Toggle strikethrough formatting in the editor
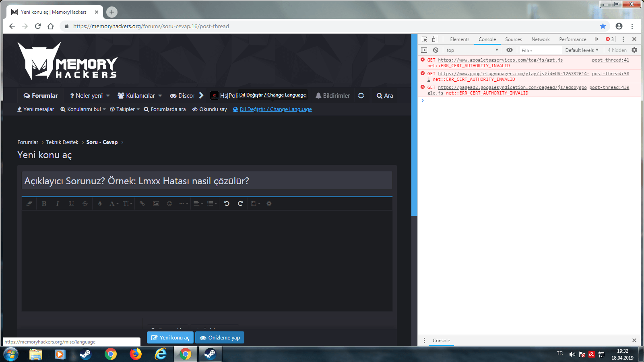Viewport: 644px width, 362px height. [x=85, y=204]
